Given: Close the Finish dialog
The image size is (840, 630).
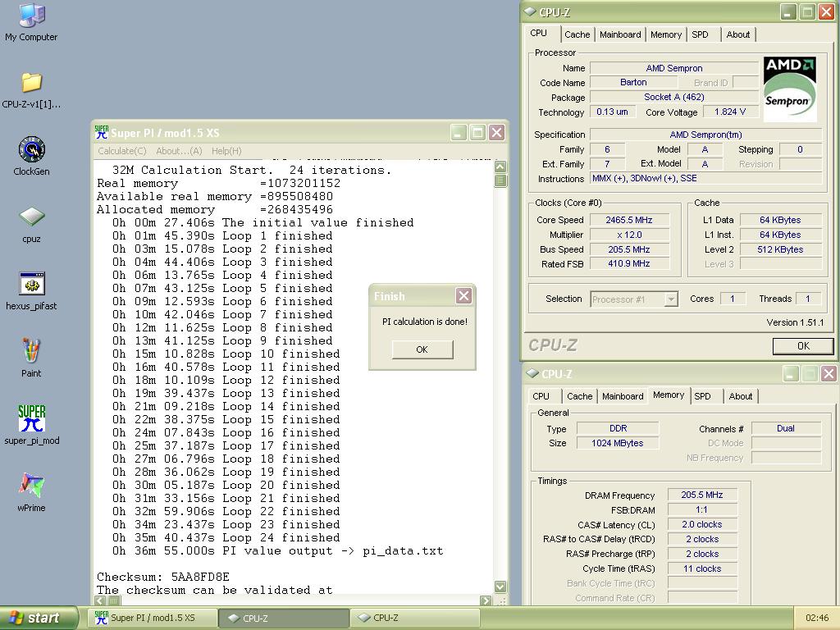Looking at the screenshot, I should pos(464,295).
